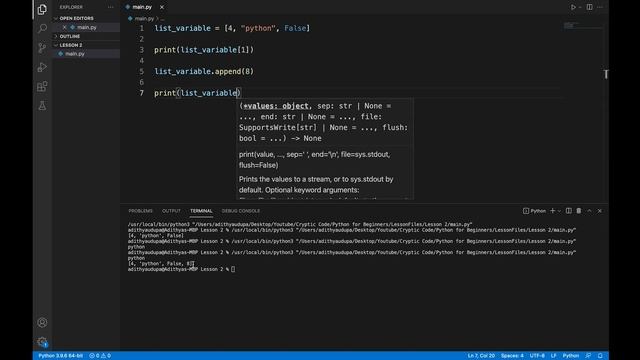Image resolution: width=640 pixels, height=360 pixels.
Task: Open the Accounts menu icon
Action: 42,322
